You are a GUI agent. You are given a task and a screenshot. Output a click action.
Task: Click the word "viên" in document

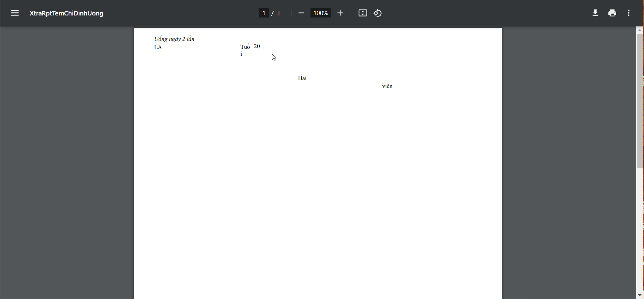click(387, 86)
